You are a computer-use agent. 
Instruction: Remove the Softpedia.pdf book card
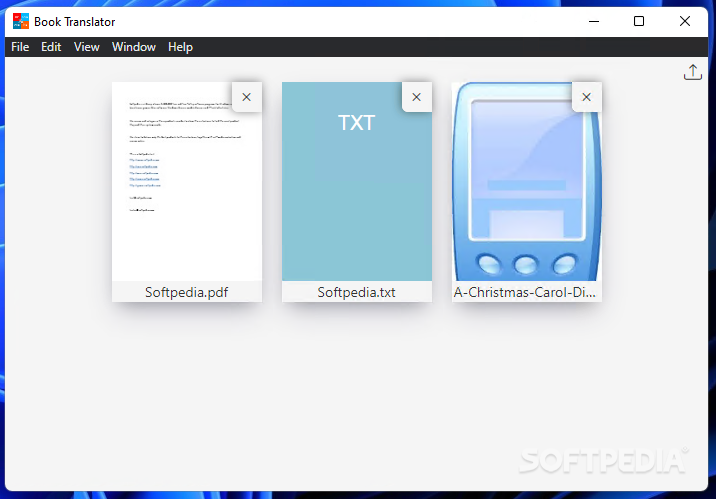click(x=247, y=97)
